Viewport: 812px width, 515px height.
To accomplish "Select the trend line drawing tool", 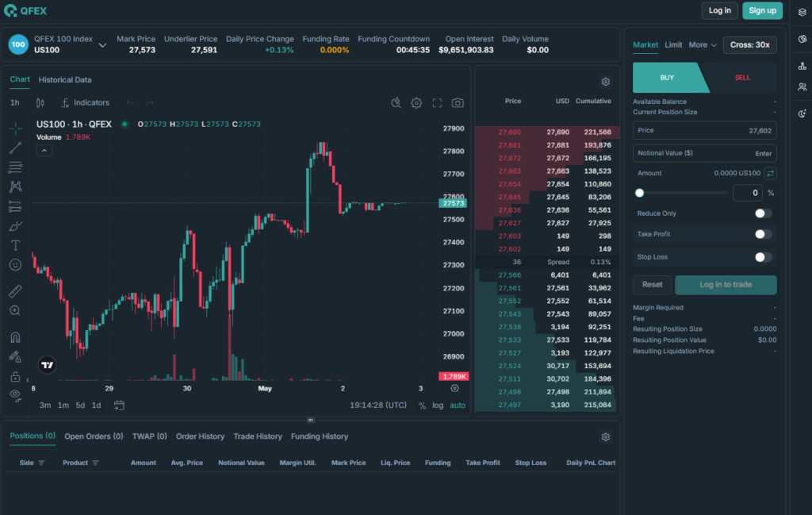I will pyautogui.click(x=16, y=148).
